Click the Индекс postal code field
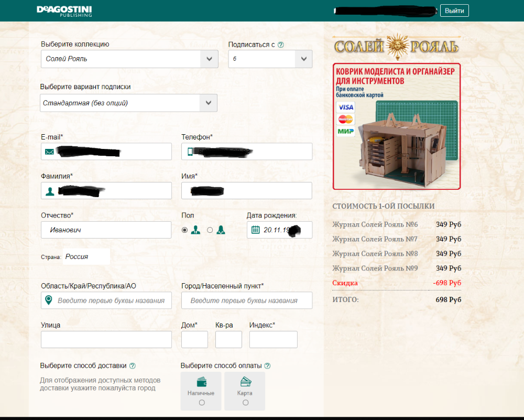524x420 pixels. pyautogui.click(x=273, y=339)
